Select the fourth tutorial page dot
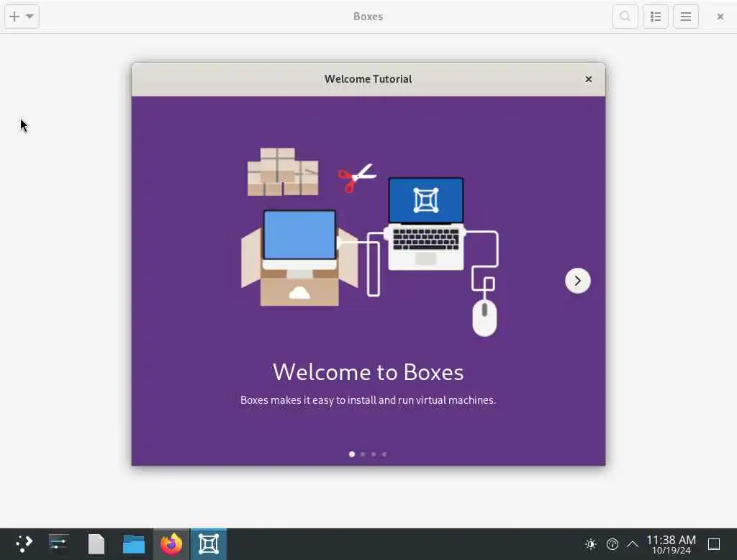Screen dimensions: 737x560 (384, 454)
